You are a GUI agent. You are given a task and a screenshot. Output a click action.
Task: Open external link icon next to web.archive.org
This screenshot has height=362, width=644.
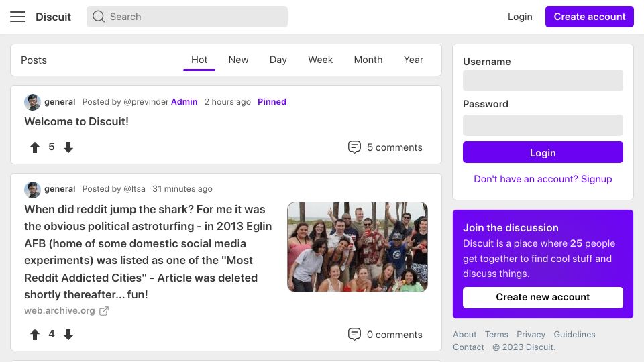coord(104,311)
